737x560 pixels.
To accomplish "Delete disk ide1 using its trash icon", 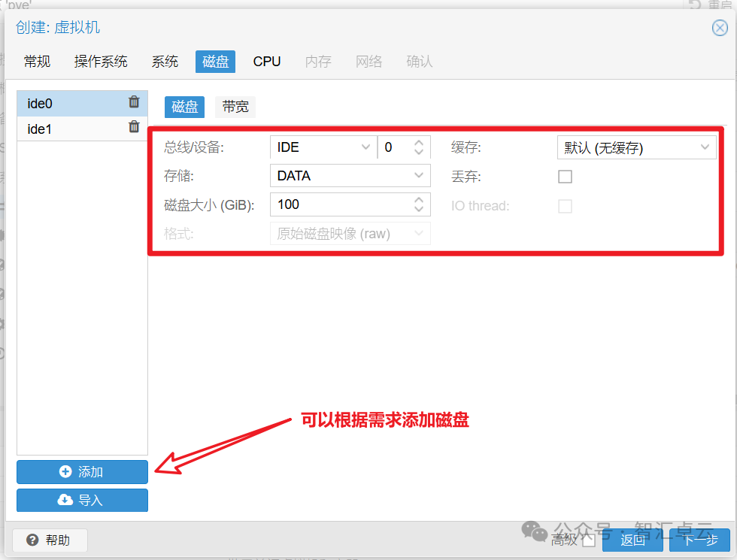I will pos(134,128).
